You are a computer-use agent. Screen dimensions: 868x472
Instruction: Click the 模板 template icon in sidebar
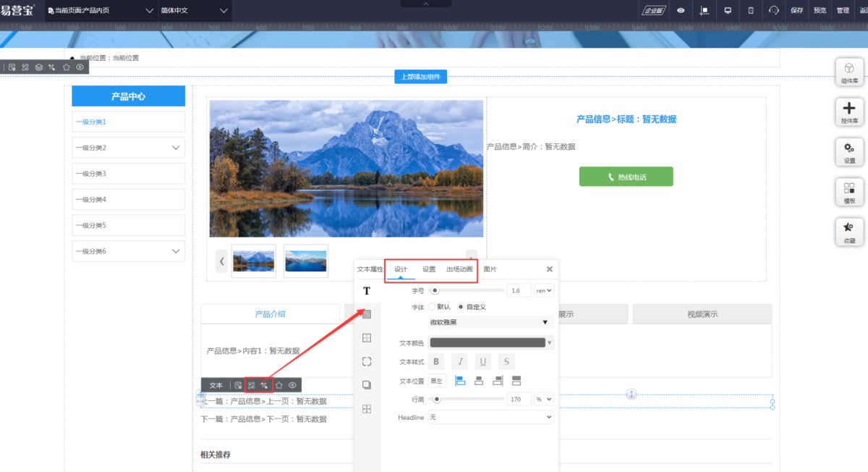click(x=849, y=192)
